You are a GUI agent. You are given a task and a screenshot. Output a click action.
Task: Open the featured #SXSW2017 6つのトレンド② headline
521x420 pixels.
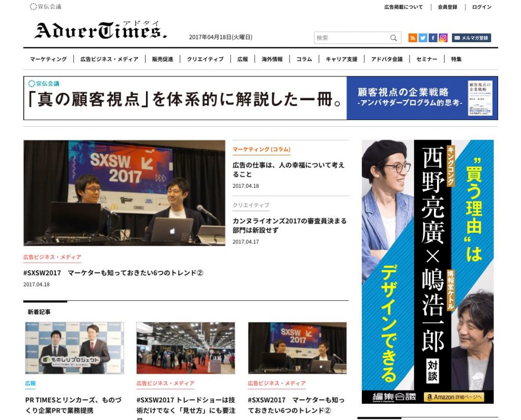[113, 273]
